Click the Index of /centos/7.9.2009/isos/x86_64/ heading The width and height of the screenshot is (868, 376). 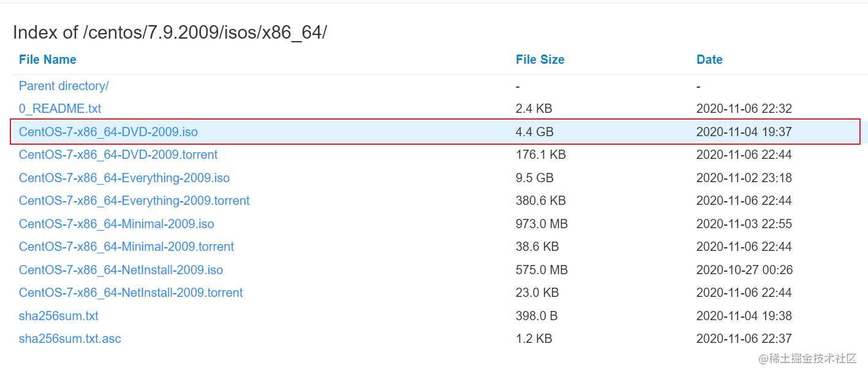(x=170, y=33)
